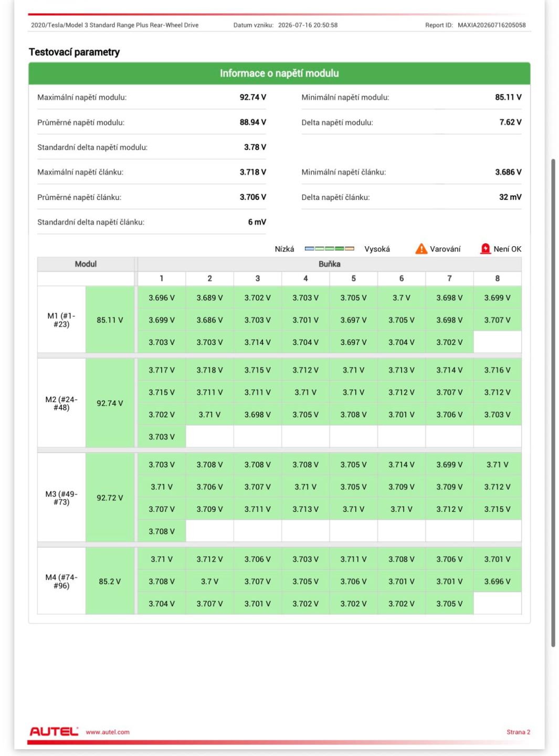Click column header number 8
Image resolution: width=559 pixels, height=756 pixels.
click(498, 278)
